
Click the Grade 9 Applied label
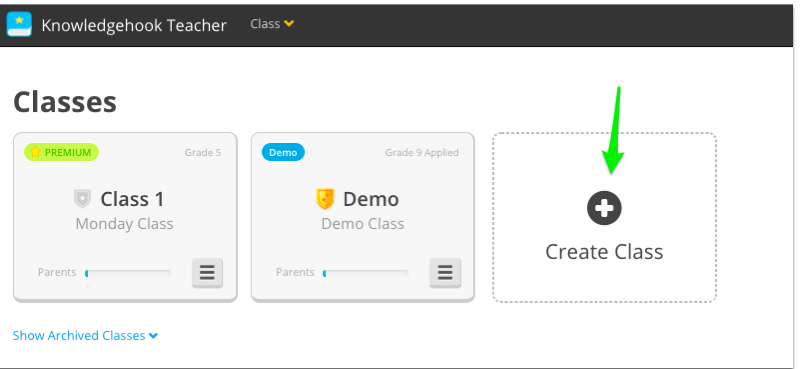click(x=422, y=152)
